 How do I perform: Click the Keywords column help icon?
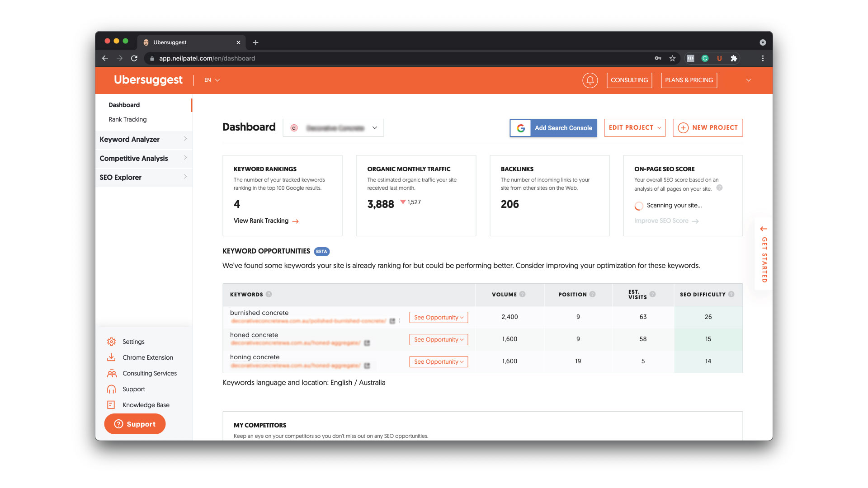(x=269, y=294)
